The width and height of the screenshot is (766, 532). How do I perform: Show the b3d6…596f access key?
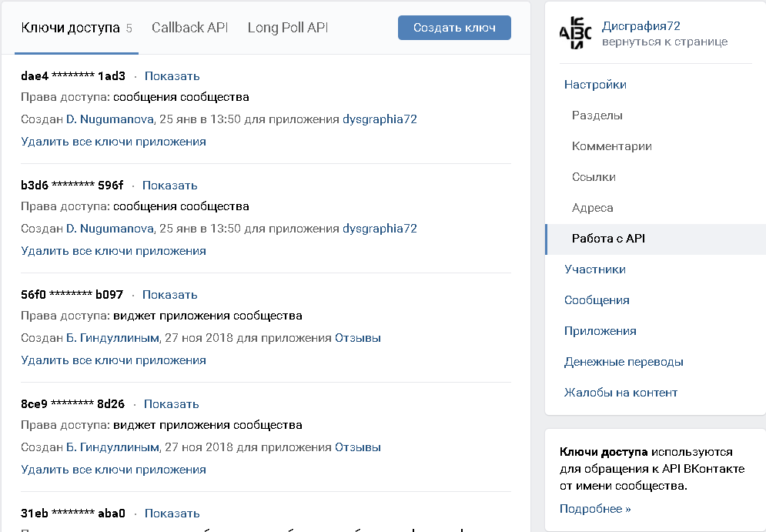[169, 186]
